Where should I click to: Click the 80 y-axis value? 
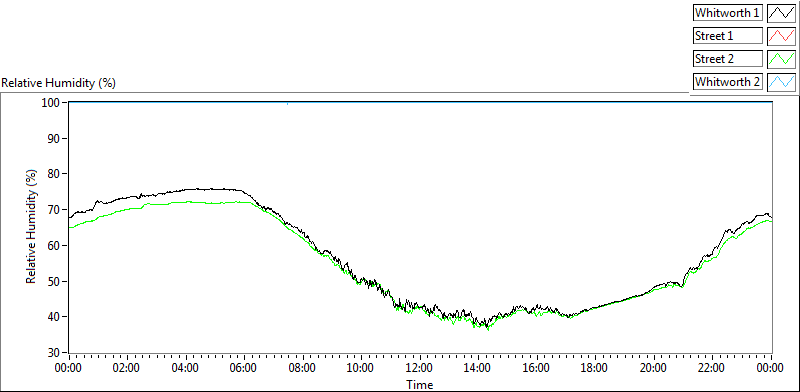point(55,174)
